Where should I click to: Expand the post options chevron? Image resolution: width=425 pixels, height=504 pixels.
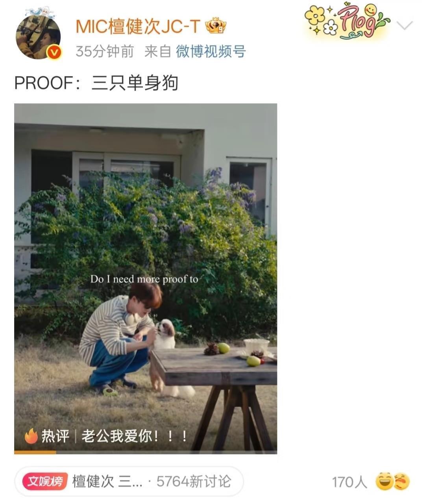[x=405, y=26]
